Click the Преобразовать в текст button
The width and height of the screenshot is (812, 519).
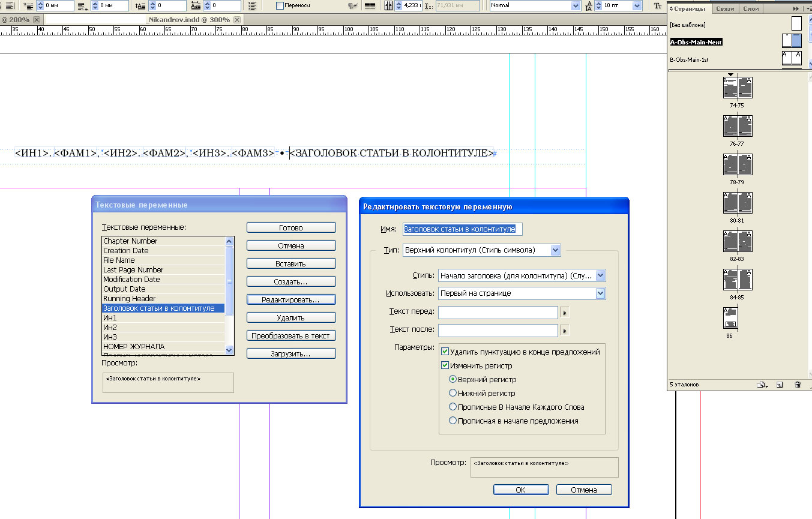click(291, 336)
